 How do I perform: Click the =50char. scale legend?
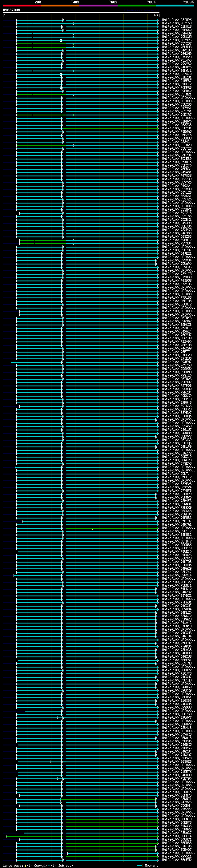tap(147, 865)
